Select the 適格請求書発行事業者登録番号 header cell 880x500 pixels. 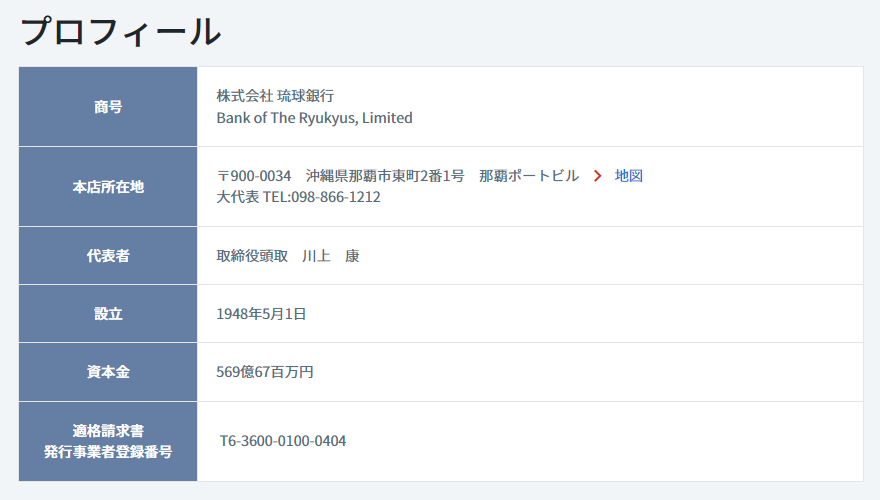click(108, 442)
